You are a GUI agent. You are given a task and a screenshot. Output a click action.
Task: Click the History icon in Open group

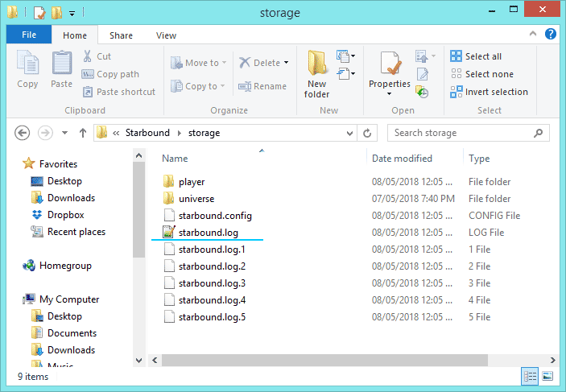pyautogui.click(x=422, y=92)
